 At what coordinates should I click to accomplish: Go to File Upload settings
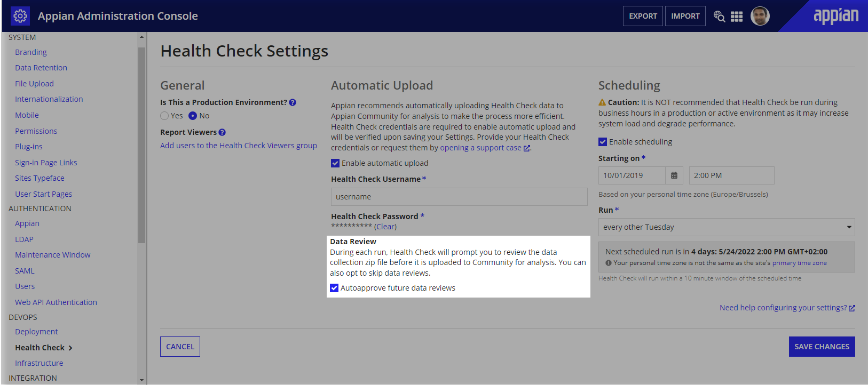point(34,84)
